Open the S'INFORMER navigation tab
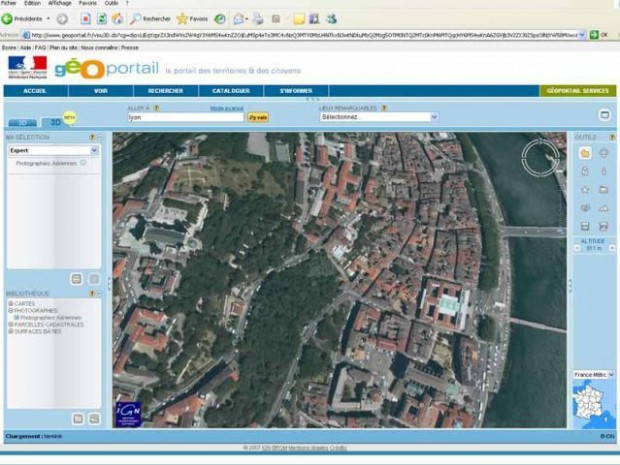Image resolution: width=620 pixels, height=465 pixels. pos(296,91)
